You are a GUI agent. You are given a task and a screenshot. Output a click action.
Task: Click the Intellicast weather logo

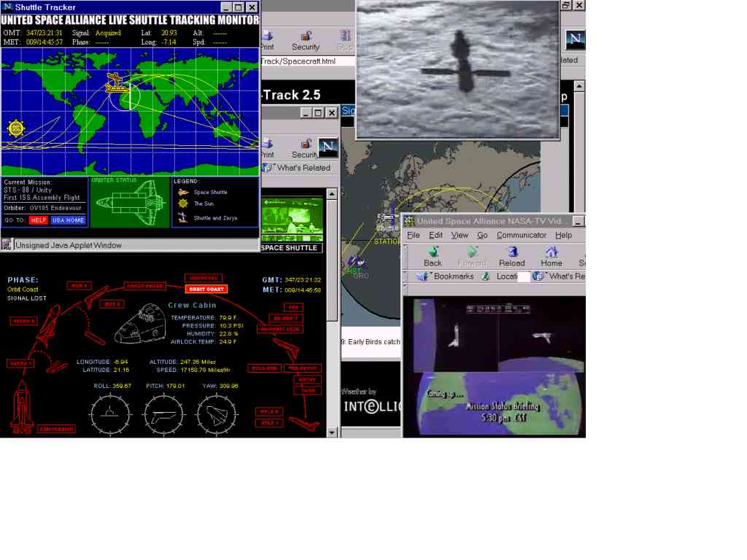(371, 406)
